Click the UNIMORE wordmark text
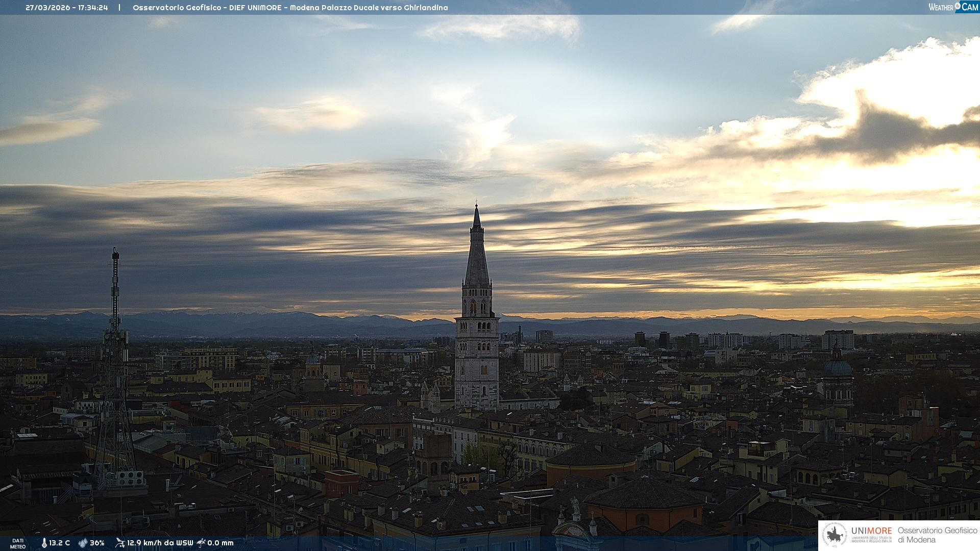Image resolution: width=980 pixels, height=551 pixels. pyautogui.click(x=871, y=531)
